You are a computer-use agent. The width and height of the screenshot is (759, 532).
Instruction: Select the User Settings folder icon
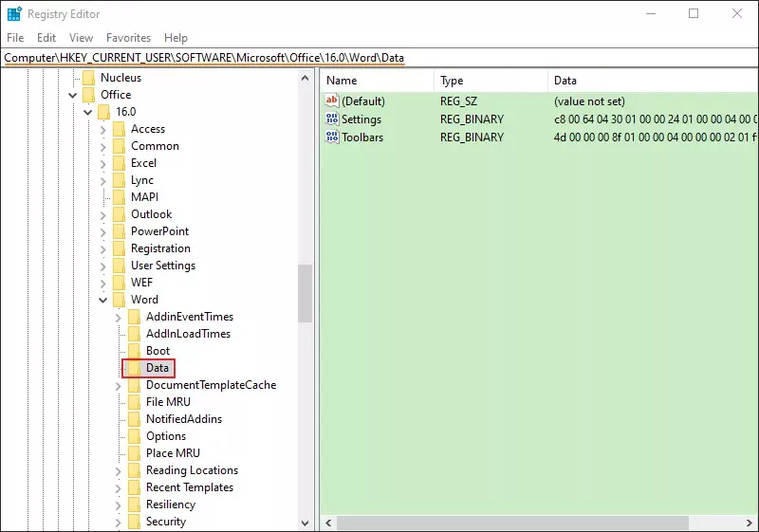pos(119,265)
